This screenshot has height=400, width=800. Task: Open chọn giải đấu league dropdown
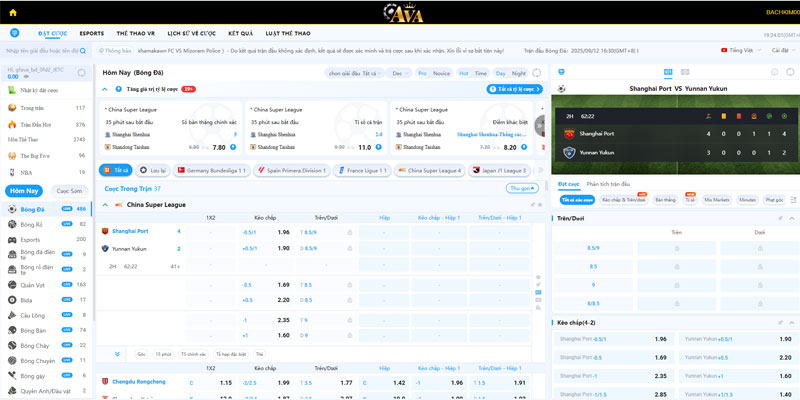pyautogui.click(x=355, y=73)
